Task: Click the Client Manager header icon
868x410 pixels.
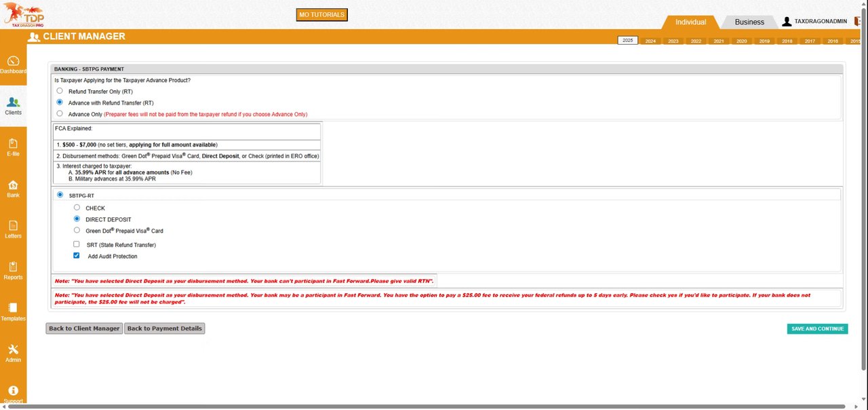Action: pyautogui.click(x=34, y=37)
